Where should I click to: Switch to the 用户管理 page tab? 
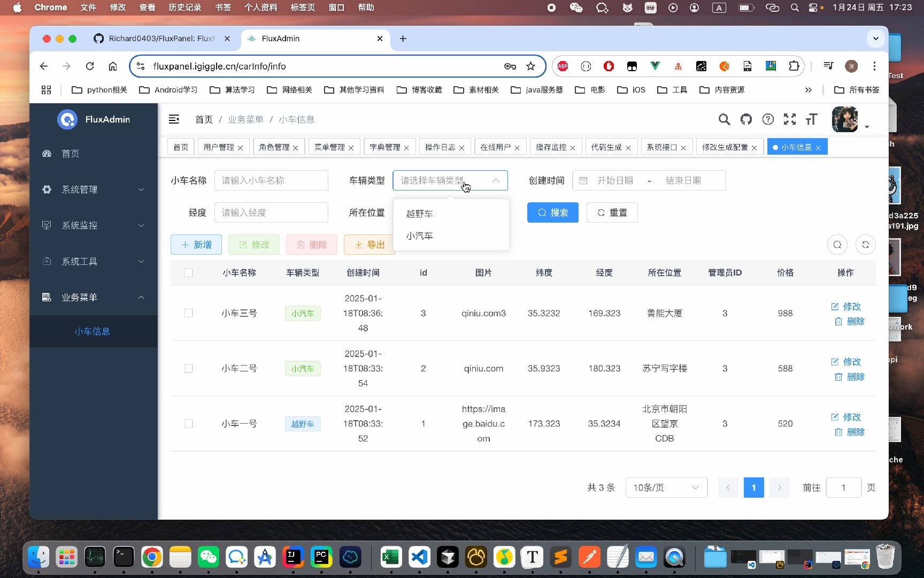click(x=219, y=147)
